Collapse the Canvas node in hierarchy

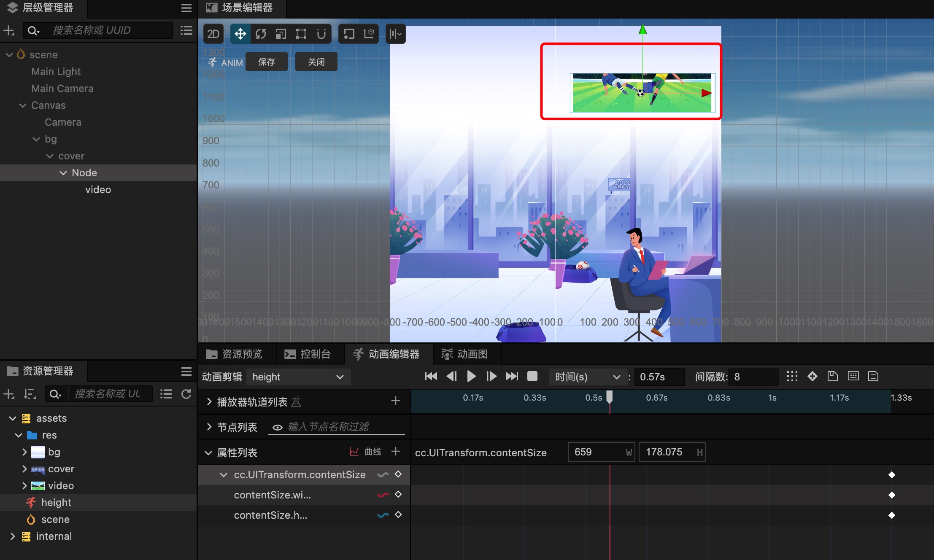[23, 105]
